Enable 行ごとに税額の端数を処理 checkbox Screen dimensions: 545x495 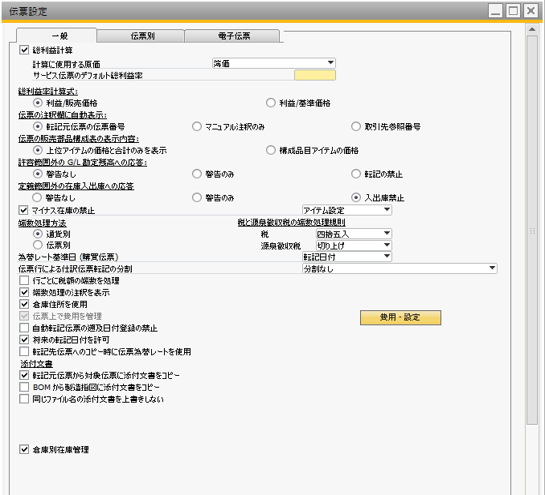24,280
